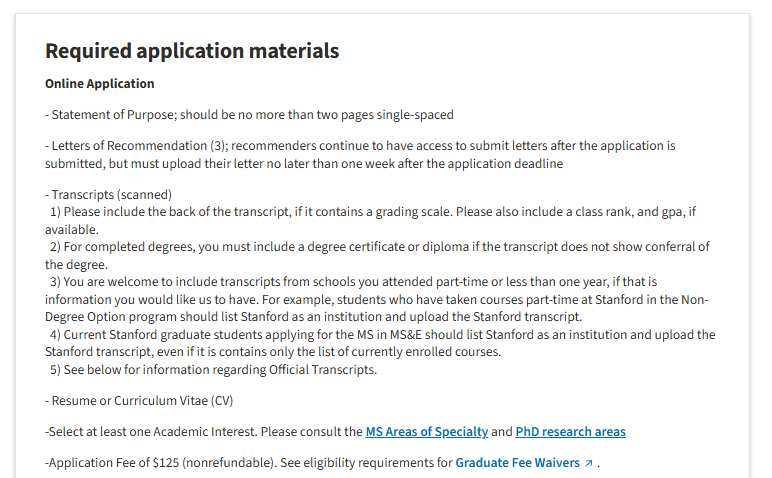Open the PhD research areas link
772x478 pixels.
pyautogui.click(x=570, y=432)
